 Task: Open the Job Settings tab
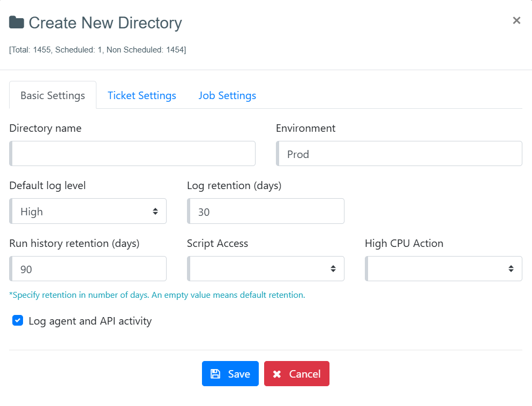(227, 95)
